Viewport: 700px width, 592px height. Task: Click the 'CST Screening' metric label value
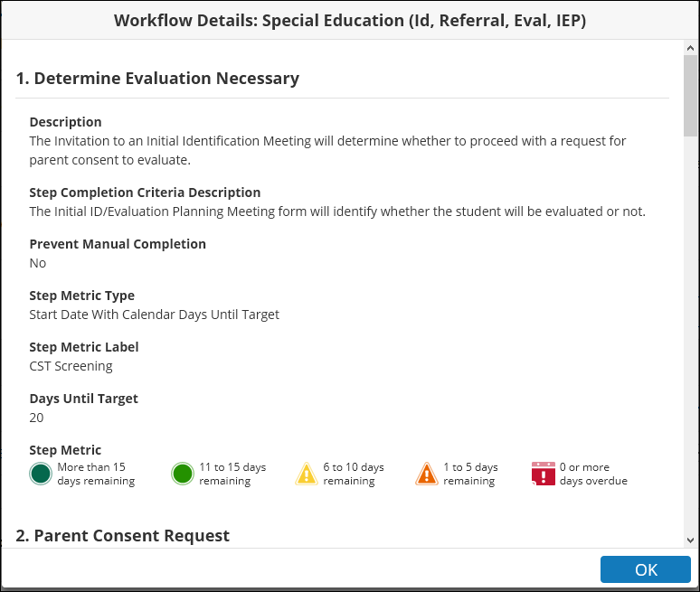(x=71, y=366)
